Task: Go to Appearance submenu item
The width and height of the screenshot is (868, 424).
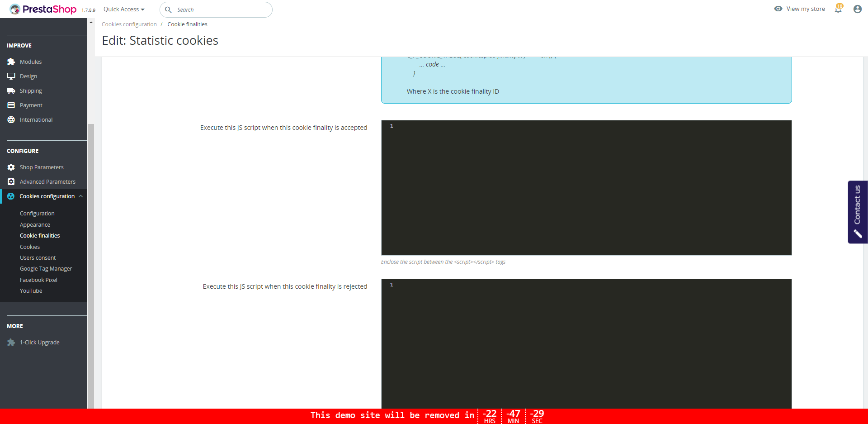Action: pyautogui.click(x=35, y=224)
